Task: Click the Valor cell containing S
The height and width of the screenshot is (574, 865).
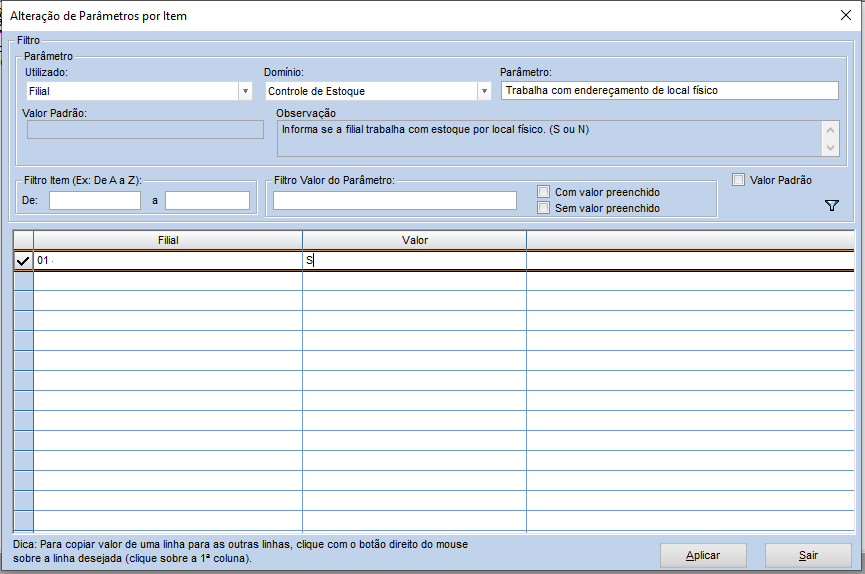Action: (414, 261)
